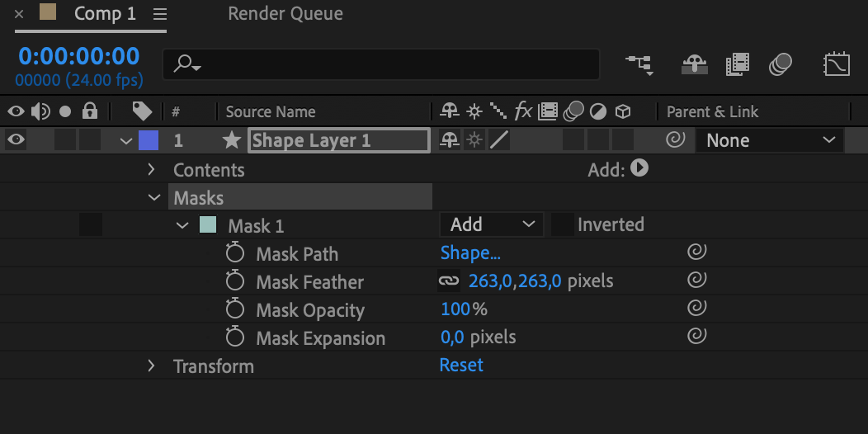Hide Shape Layer 1 using eye icon
868x434 pixels.
coord(16,140)
